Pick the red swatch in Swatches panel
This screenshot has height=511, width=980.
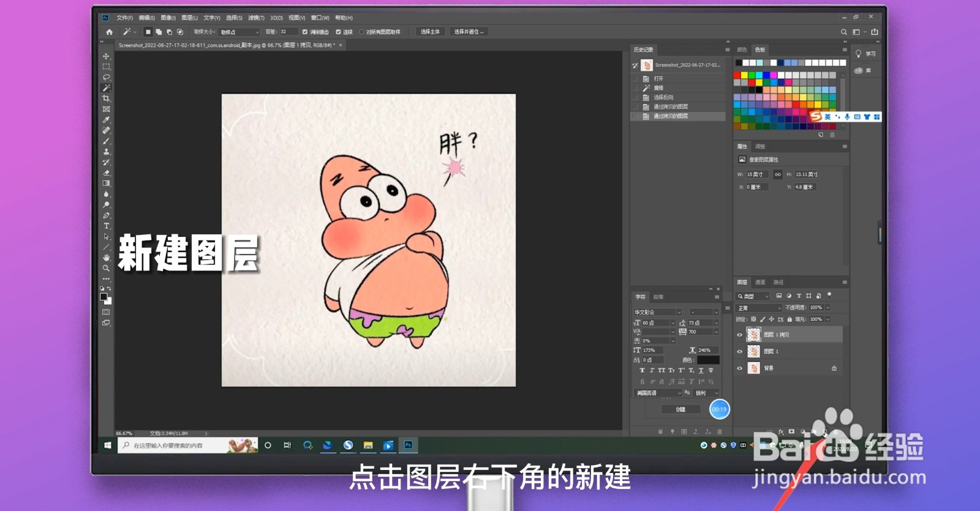click(x=737, y=75)
